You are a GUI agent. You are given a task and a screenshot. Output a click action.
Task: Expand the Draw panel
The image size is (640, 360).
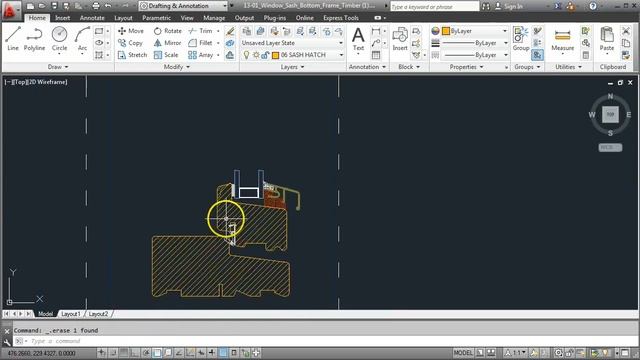point(58,67)
